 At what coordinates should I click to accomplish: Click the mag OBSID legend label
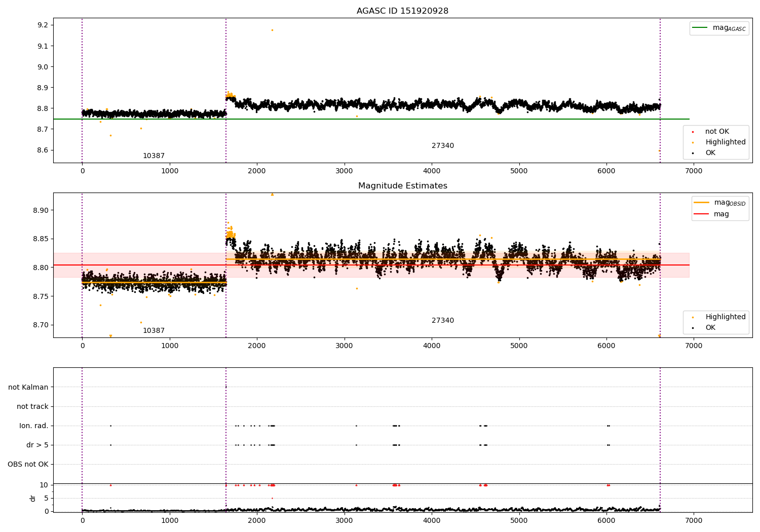730,203
